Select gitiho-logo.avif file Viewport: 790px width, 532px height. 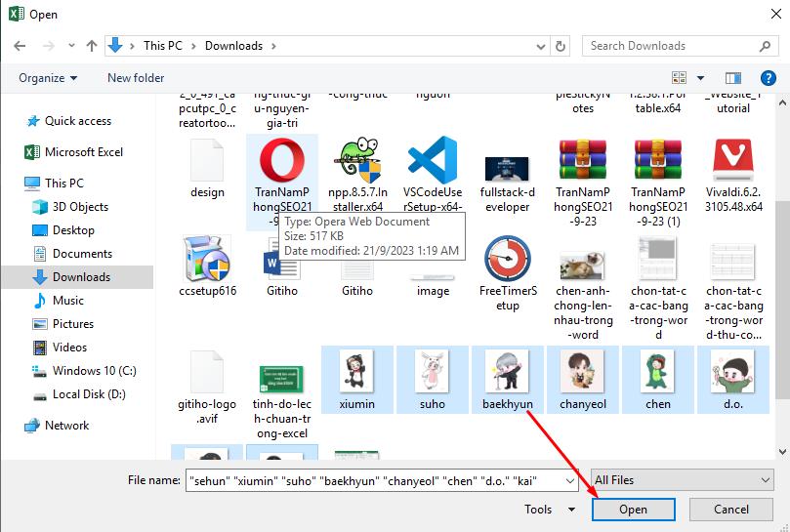point(207,388)
